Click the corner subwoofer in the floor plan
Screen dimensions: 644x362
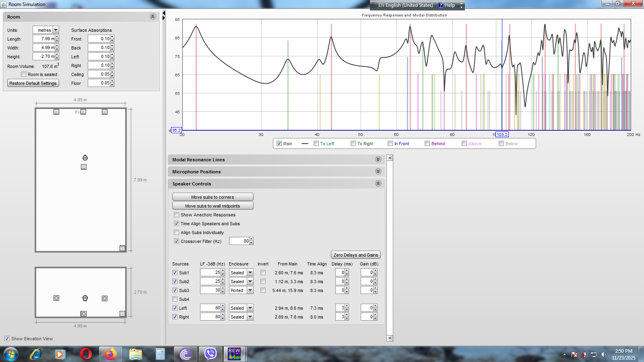[x=122, y=248]
